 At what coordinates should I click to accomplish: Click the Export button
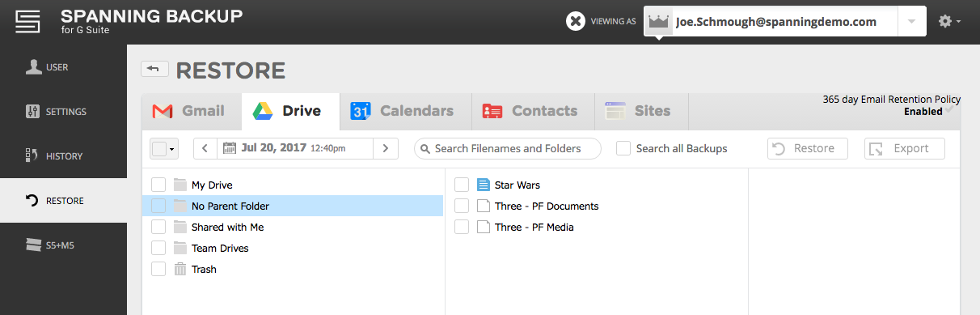click(905, 148)
